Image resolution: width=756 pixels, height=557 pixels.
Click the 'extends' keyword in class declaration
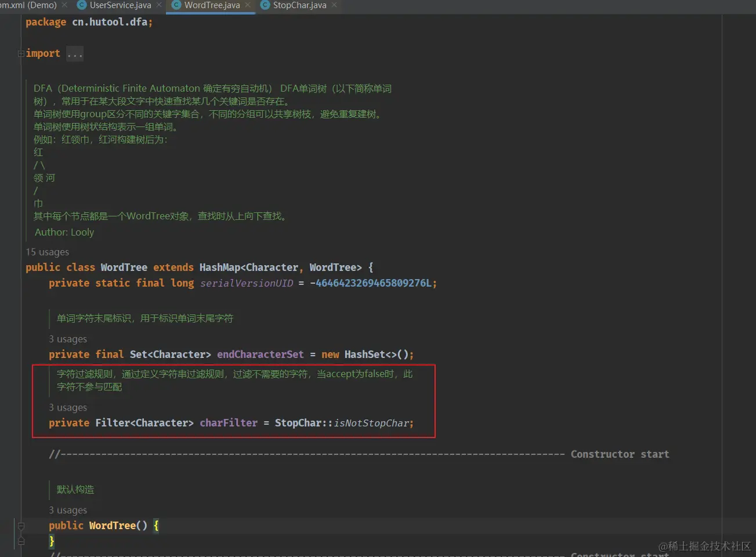point(173,267)
